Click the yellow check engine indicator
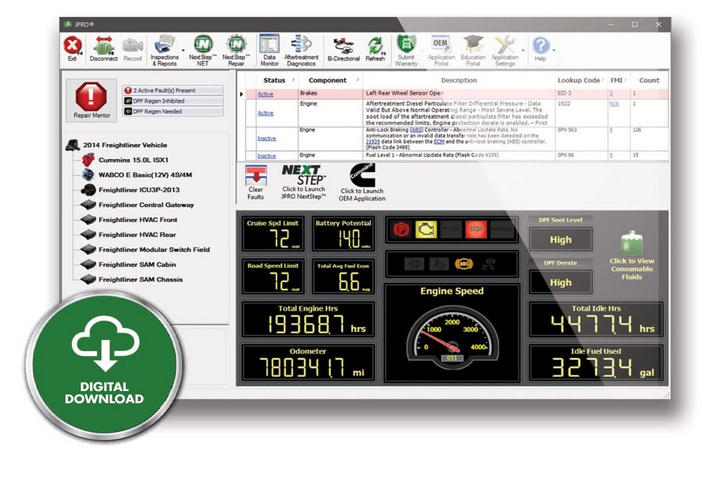 point(426,230)
